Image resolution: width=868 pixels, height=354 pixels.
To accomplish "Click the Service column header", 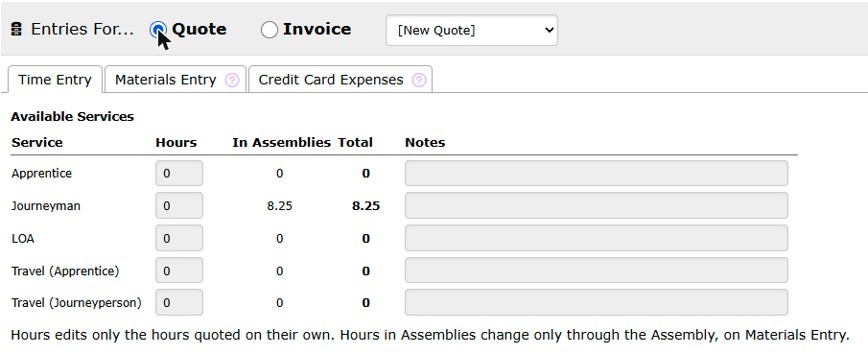I will click(37, 142).
